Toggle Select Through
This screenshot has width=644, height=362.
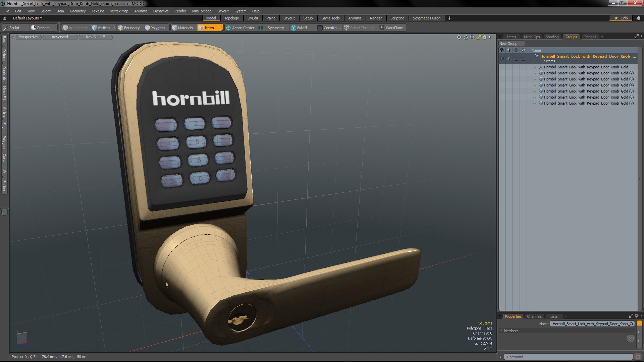(359, 28)
